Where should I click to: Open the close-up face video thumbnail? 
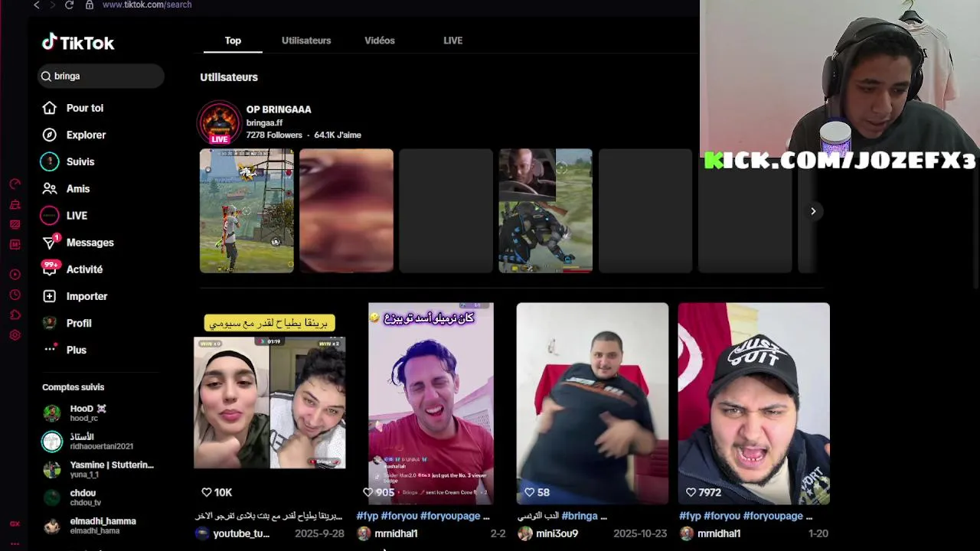coord(346,210)
